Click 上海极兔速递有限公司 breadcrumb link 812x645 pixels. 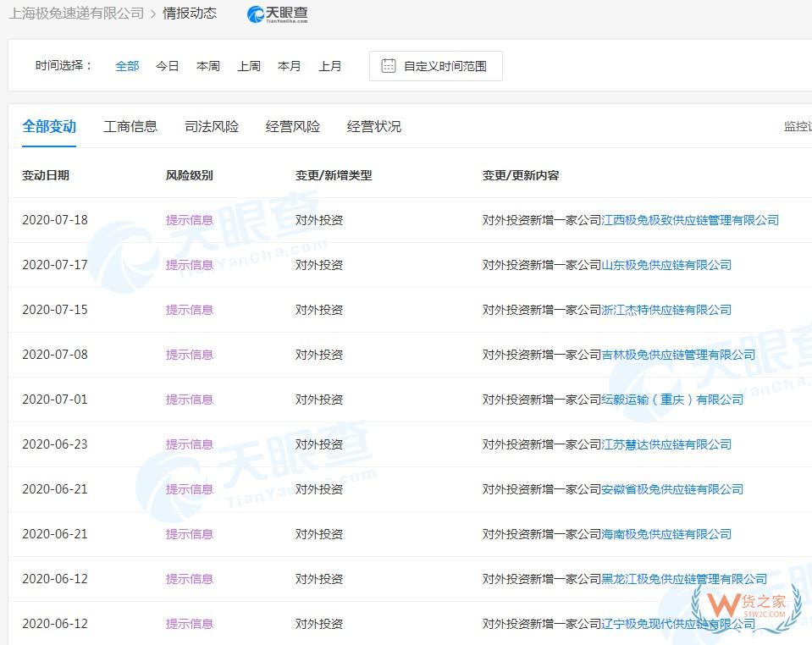click(77, 14)
